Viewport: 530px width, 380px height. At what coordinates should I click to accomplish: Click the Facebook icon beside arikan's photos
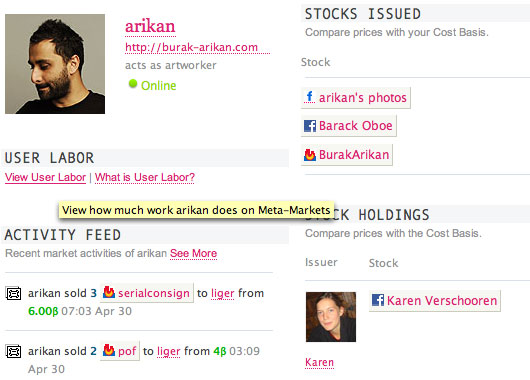pos(310,97)
